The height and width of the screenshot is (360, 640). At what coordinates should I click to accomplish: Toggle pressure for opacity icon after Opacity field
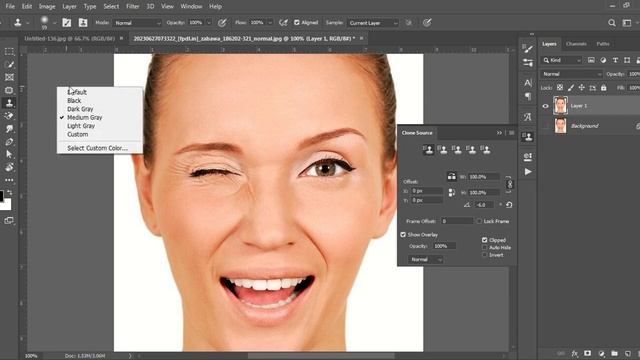point(222,23)
